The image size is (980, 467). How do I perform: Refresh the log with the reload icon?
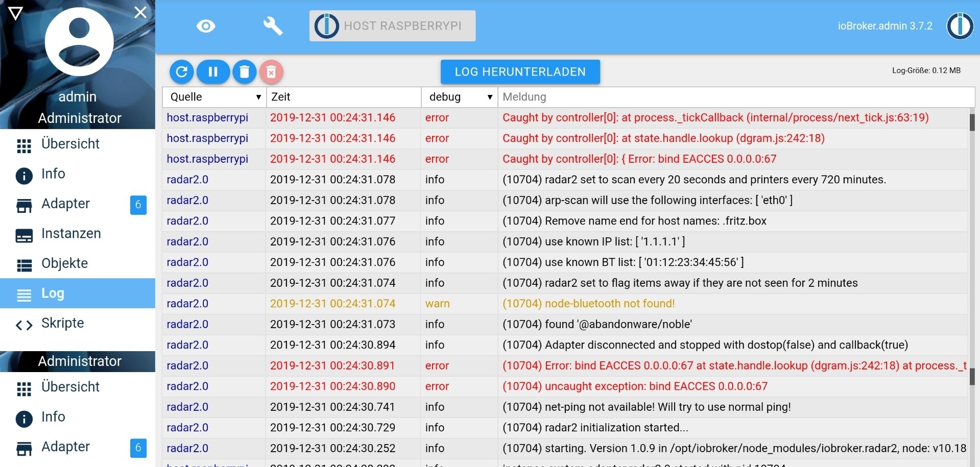click(181, 72)
